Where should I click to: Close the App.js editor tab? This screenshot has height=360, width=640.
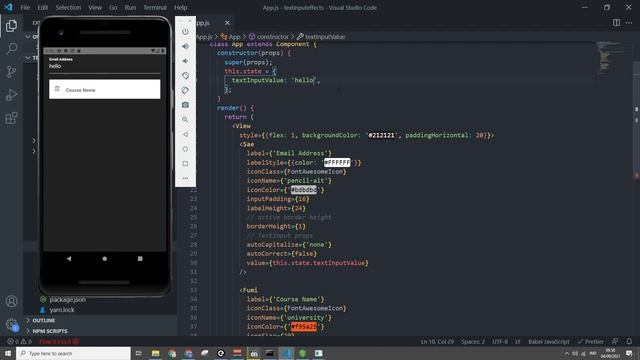(x=227, y=23)
